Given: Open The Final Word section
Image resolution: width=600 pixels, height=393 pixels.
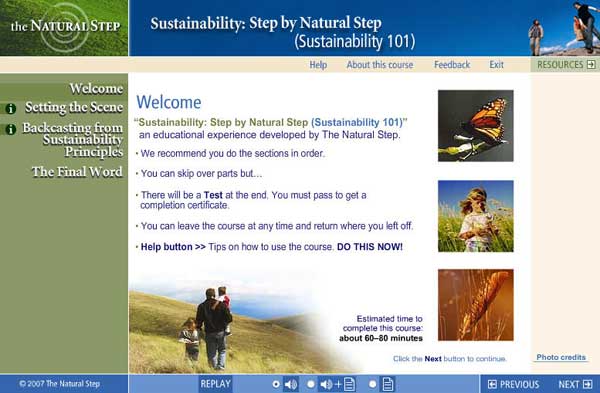Looking at the screenshot, I should pyautogui.click(x=77, y=172).
